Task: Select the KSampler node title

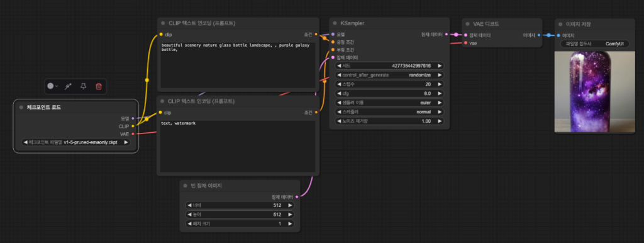Action: pos(352,23)
